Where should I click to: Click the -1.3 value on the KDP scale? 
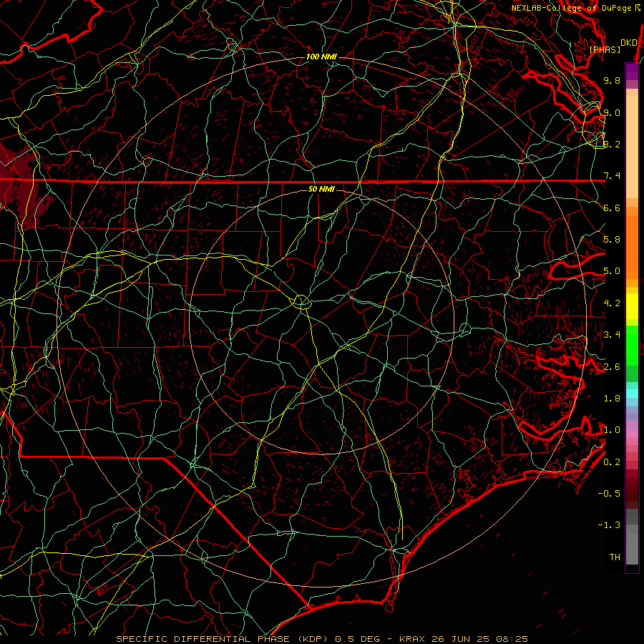(x=609, y=525)
